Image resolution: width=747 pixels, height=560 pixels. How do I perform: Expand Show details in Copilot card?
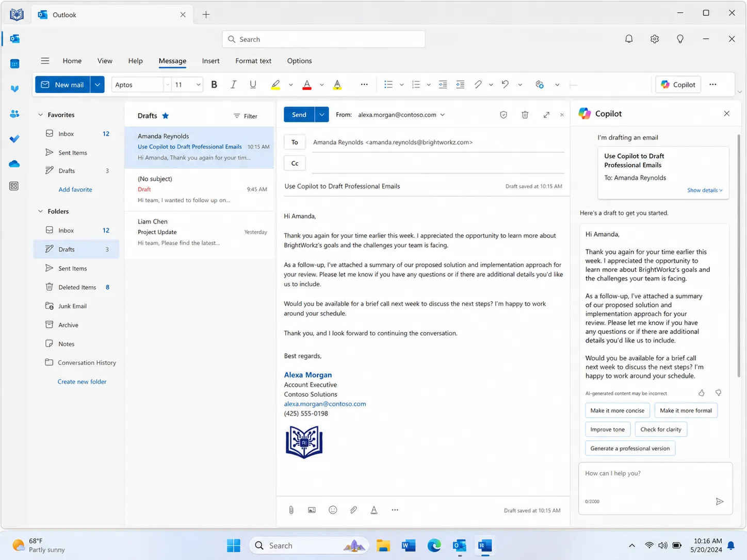click(705, 190)
